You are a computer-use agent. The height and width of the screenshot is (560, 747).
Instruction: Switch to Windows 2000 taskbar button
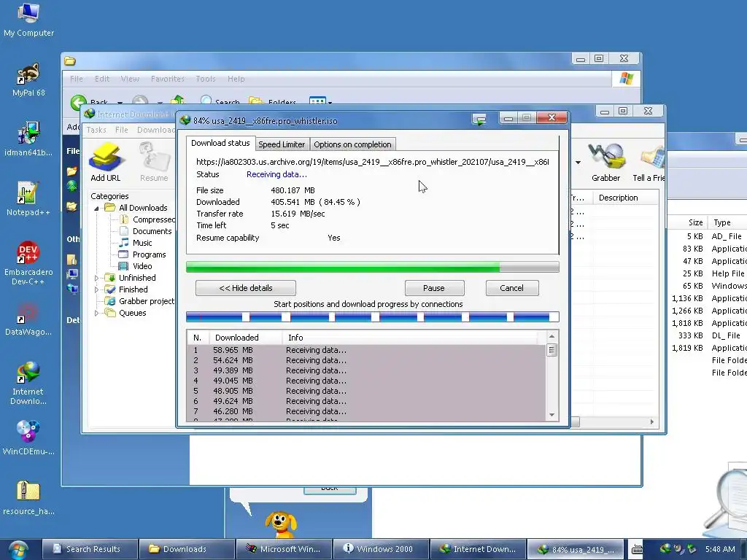pos(381,549)
